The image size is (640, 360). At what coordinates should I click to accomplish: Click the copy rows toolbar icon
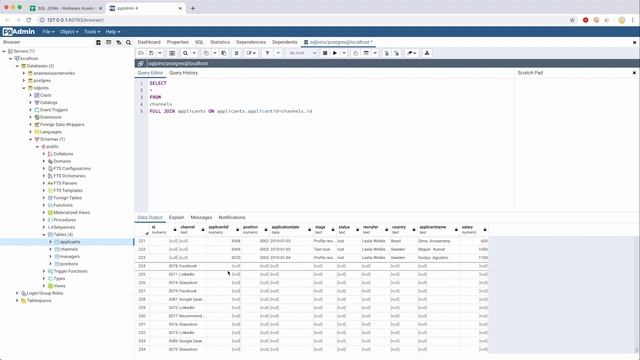pos(206,53)
